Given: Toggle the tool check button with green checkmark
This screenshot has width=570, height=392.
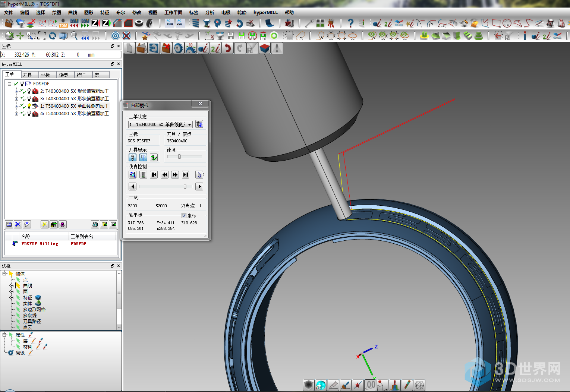Looking at the screenshot, I should (x=154, y=157).
